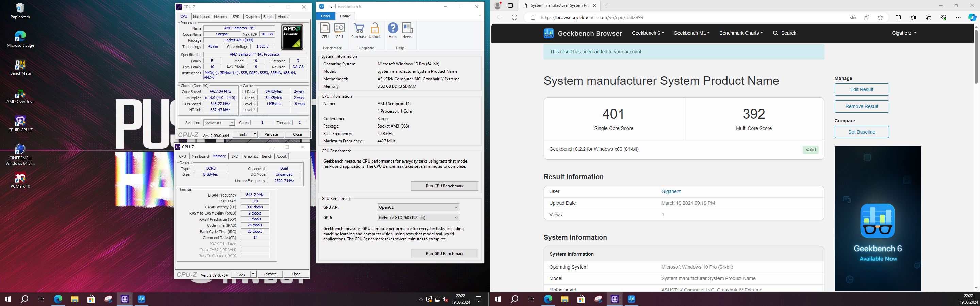The width and height of the screenshot is (980, 306).
Task: Open Edge settings and more menu
Action: coord(958,17)
